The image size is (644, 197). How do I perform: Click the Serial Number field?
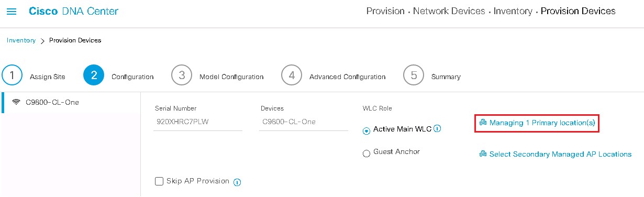(197, 122)
